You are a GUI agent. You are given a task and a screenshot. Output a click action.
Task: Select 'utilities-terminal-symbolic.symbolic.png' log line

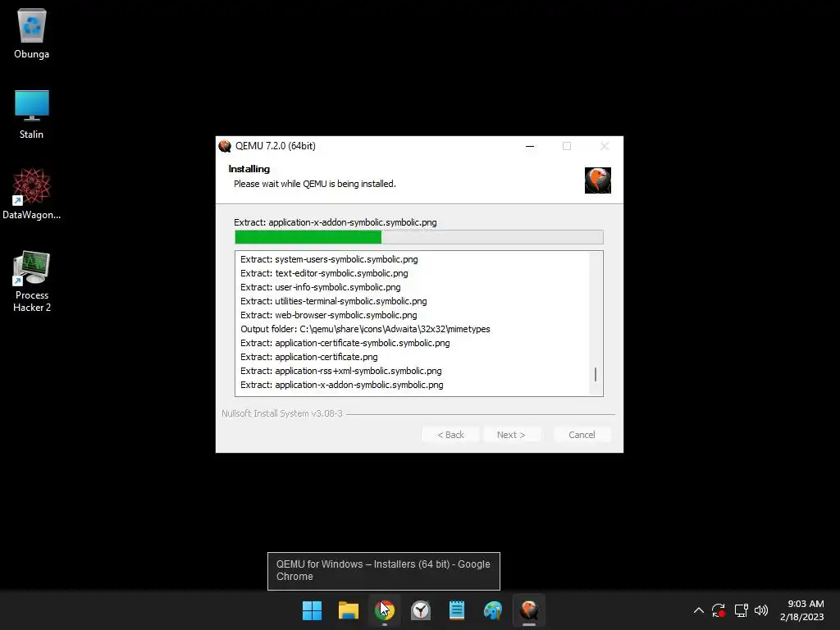point(334,301)
